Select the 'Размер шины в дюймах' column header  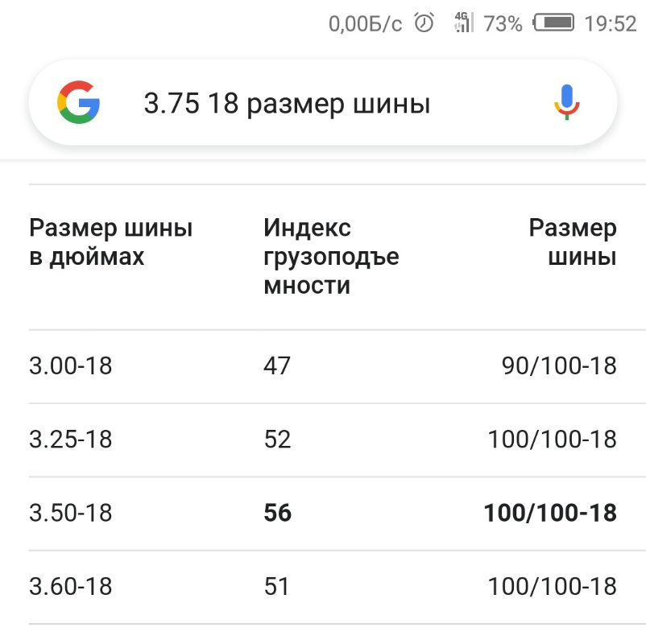click(111, 242)
